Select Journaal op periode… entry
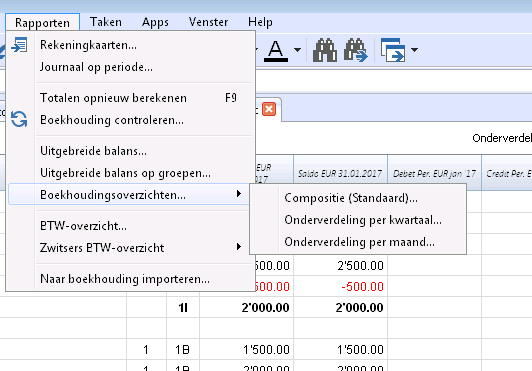The height and width of the screenshot is (371, 532). tap(130, 67)
